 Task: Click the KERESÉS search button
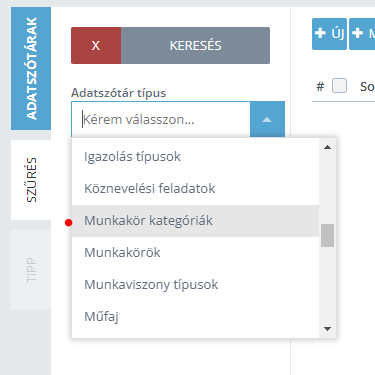coord(195,45)
